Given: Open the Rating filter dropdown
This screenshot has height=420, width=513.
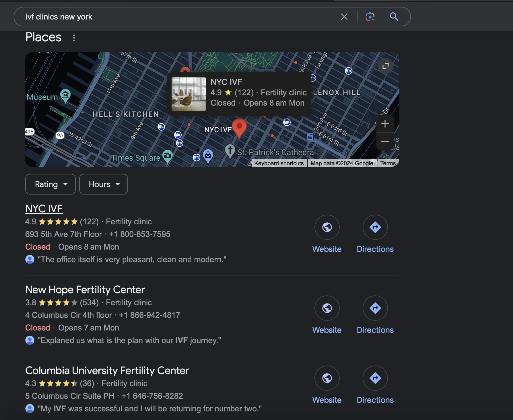Looking at the screenshot, I should point(50,184).
